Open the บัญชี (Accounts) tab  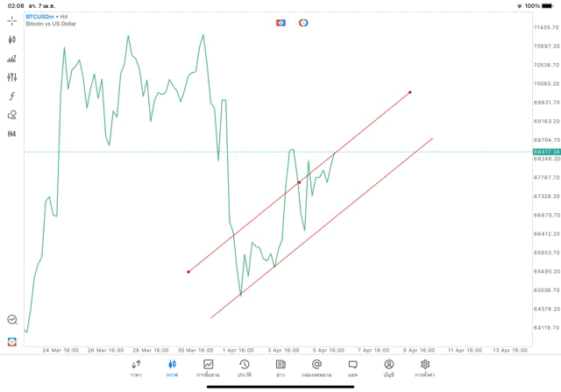388,367
